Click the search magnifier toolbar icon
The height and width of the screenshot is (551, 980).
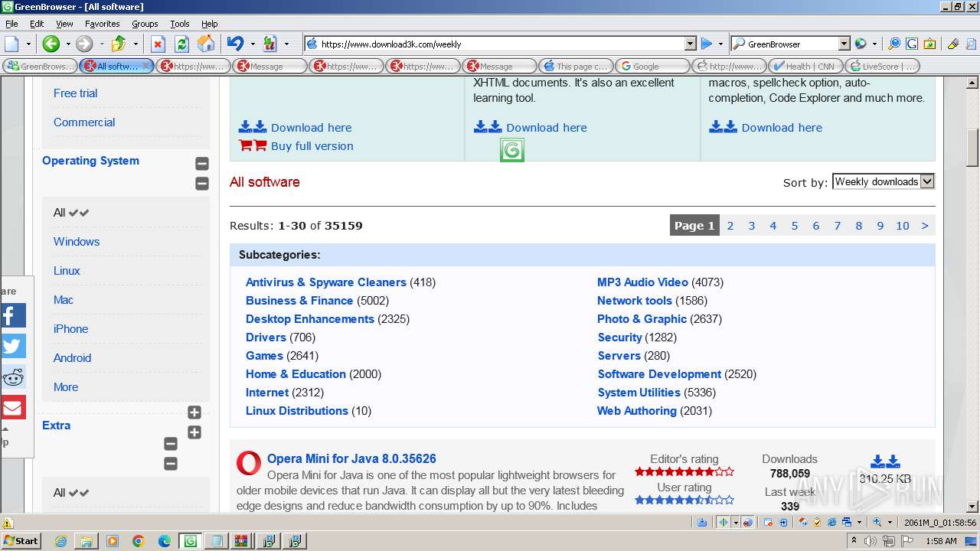tap(893, 44)
